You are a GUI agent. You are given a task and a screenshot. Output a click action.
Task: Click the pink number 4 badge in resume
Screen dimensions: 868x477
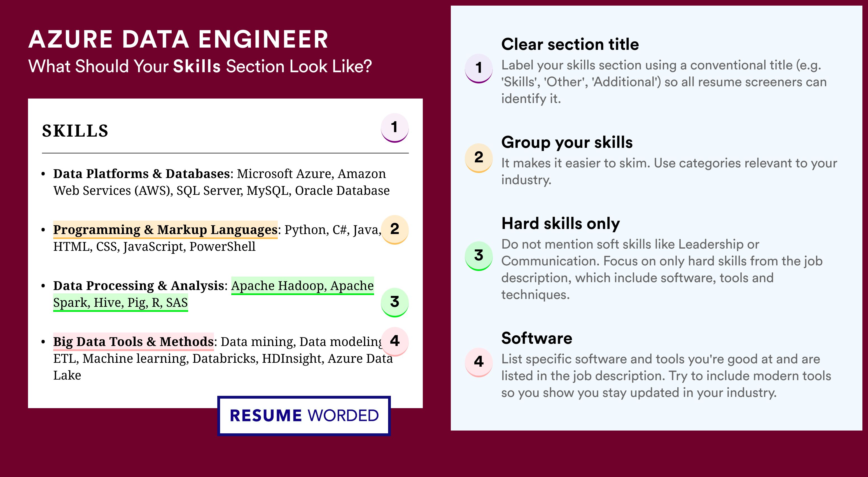point(395,341)
